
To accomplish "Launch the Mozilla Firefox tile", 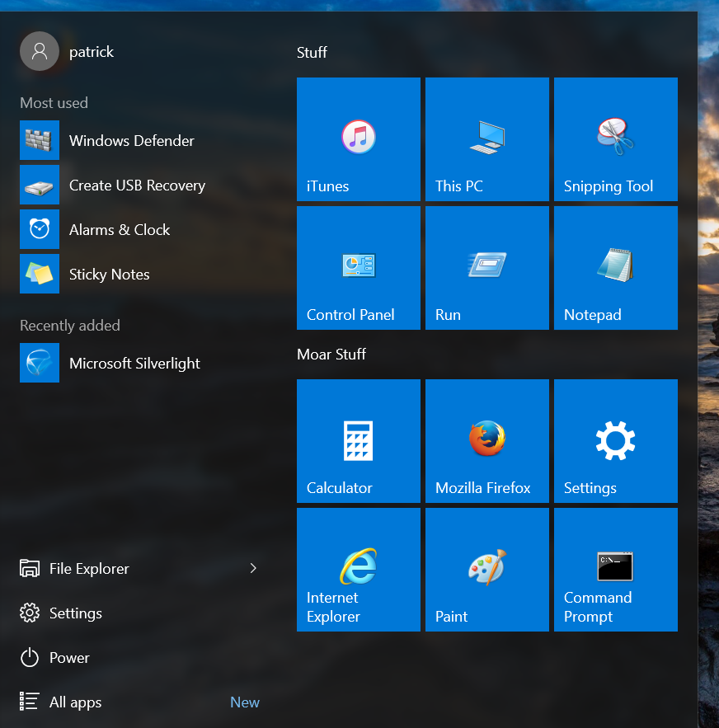I will coord(487,441).
